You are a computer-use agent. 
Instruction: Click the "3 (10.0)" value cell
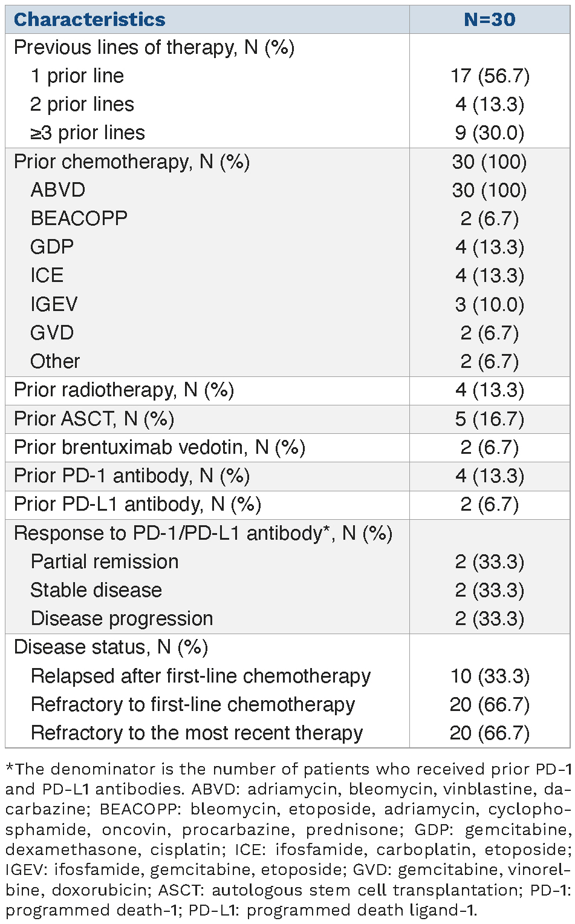489,304
